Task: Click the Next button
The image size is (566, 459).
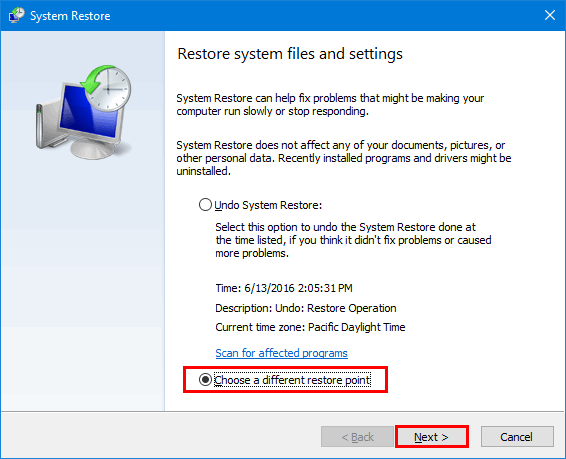Action: pyautogui.click(x=431, y=437)
